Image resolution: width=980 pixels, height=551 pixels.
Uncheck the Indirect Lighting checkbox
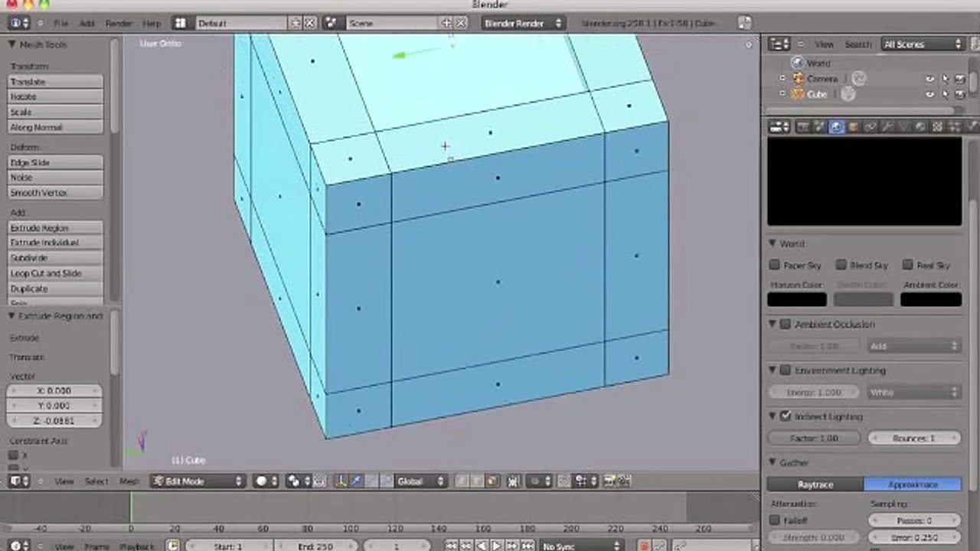tap(785, 416)
